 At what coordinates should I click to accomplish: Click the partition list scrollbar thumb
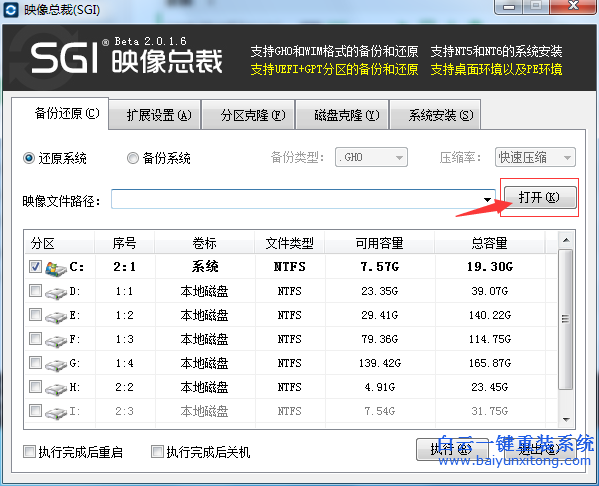[x=566, y=319]
